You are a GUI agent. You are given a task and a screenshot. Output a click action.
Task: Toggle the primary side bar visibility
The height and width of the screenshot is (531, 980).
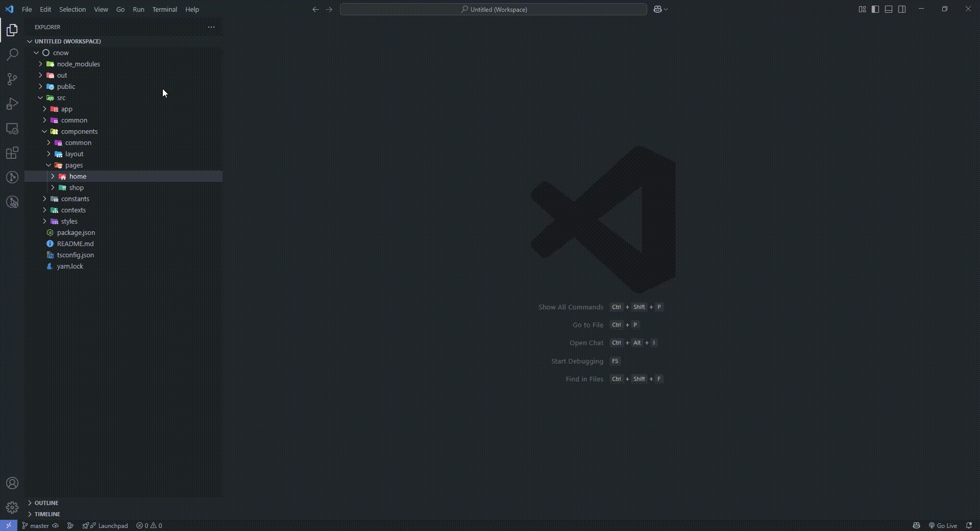click(x=875, y=9)
